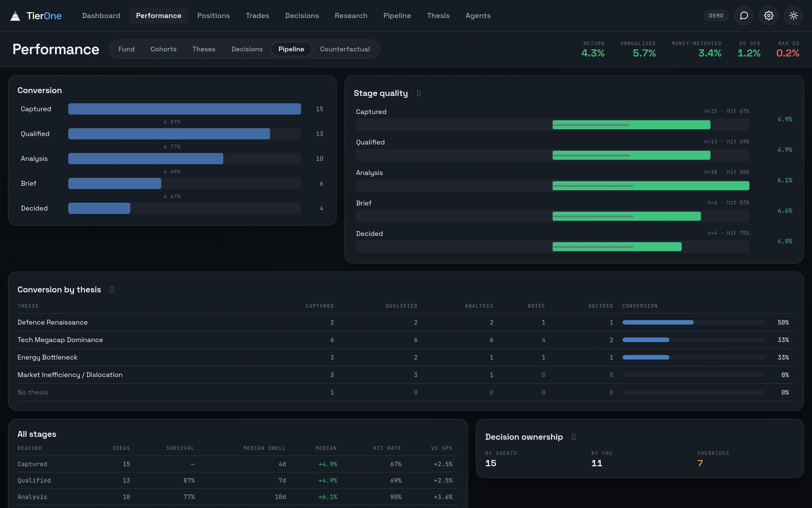Click the Decided conversion bar
Image resolution: width=812 pixels, height=508 pixels.
pyautogui.click(x=99, y=208)
